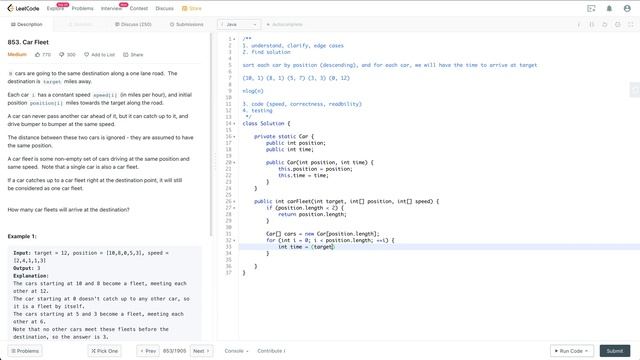Viewport: 640px width, 360px height.
Task: Click the editor shortcuts braces icon
Action: tap(592, 24)
